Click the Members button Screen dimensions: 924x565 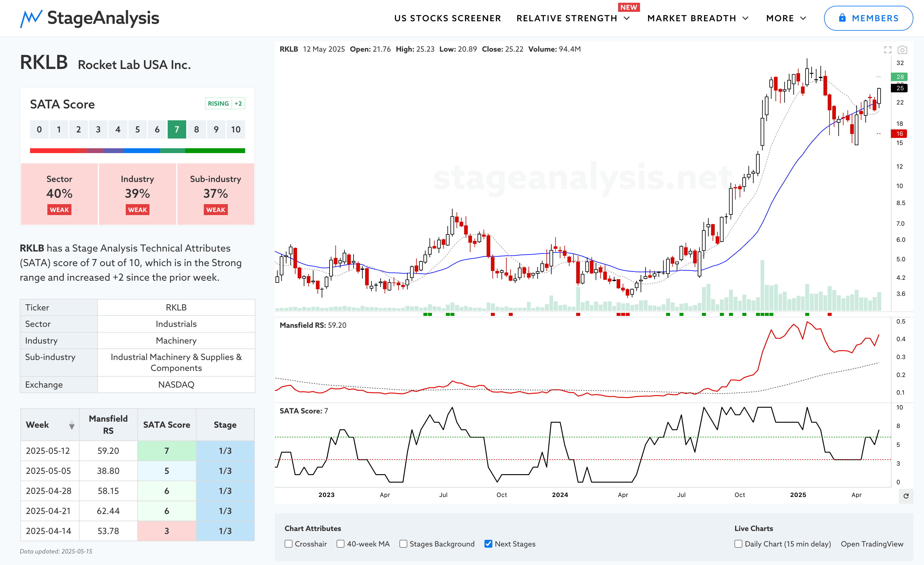tap(868, 18)
